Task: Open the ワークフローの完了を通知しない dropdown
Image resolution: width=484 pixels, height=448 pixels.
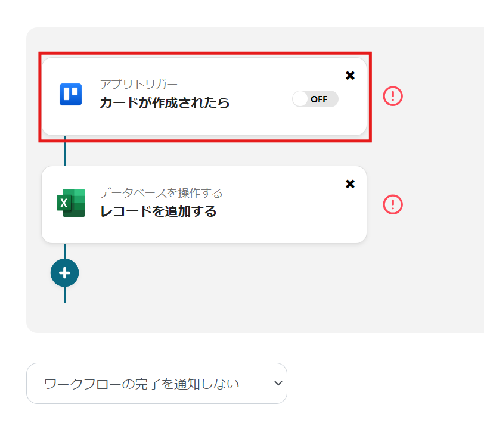Action: 156,383
